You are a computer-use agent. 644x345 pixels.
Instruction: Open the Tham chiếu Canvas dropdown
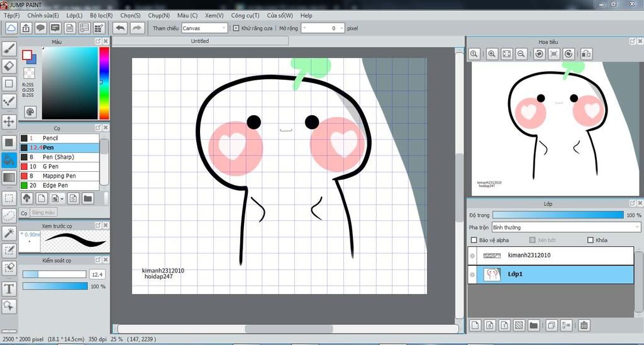(204, 28)
